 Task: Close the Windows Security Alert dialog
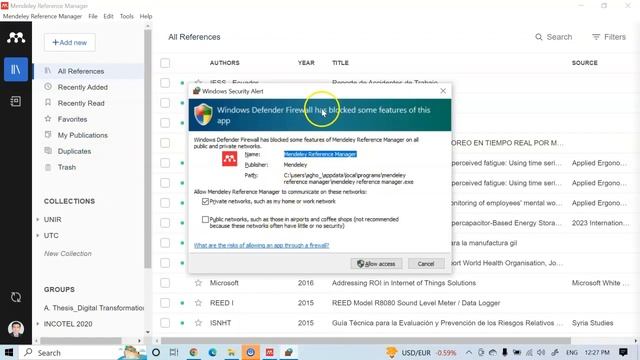tap(443, 91)
